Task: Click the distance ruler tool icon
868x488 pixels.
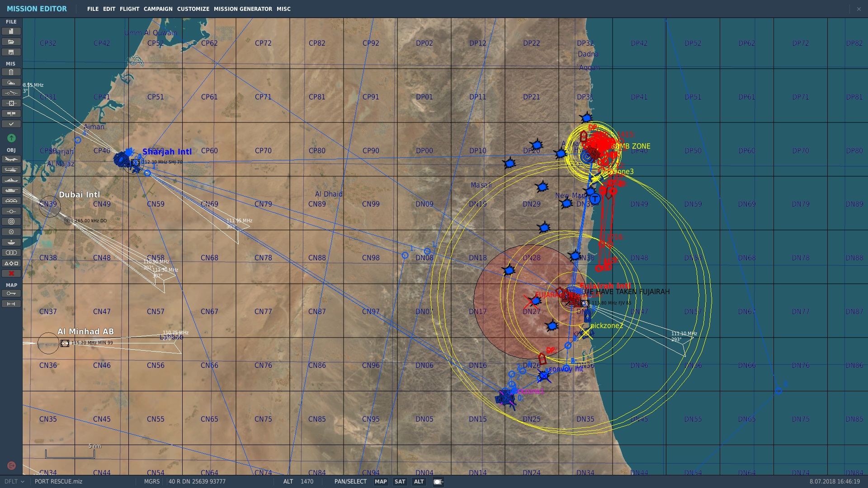Action: (x=11, y=304)
